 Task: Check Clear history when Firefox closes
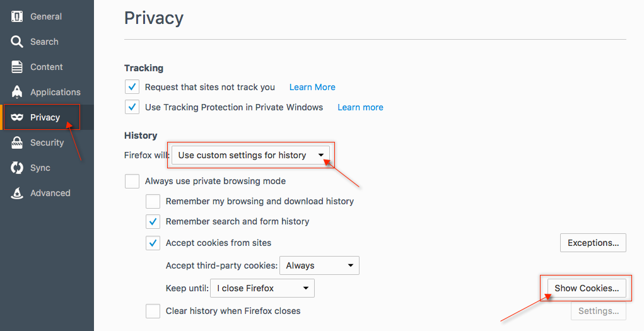coord(153,311)
